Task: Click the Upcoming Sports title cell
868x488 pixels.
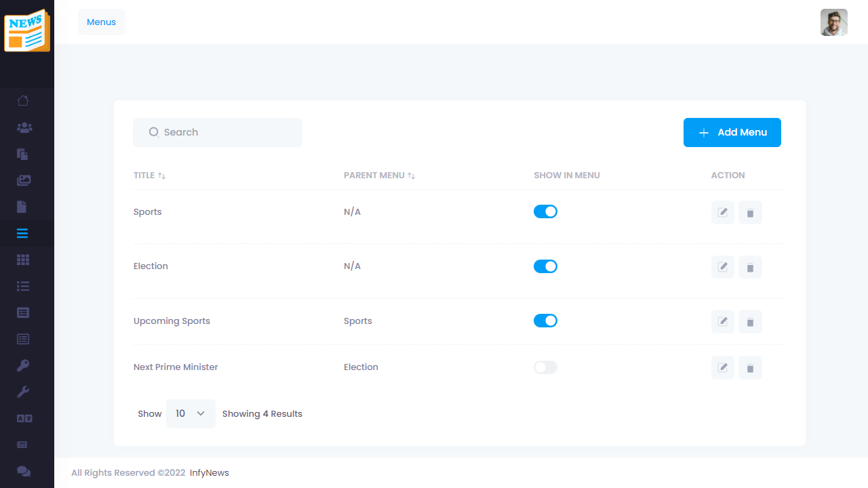Action: pyautogui.click(x=172, y=321)
